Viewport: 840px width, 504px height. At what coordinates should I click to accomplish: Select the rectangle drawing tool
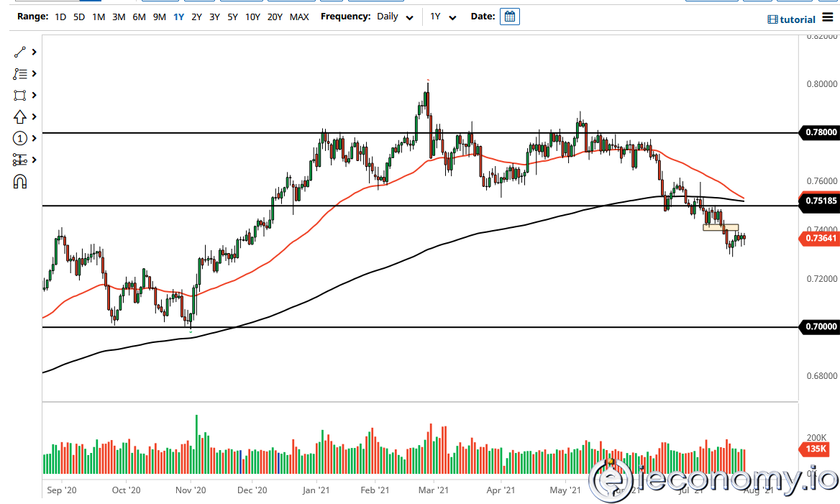click(19, 95)
